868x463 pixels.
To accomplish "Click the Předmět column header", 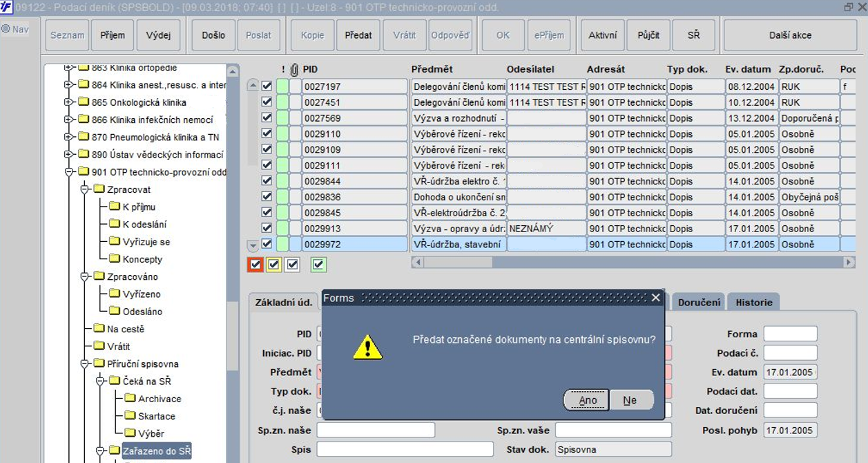I will pyautogui.click(x=432, y=70).
